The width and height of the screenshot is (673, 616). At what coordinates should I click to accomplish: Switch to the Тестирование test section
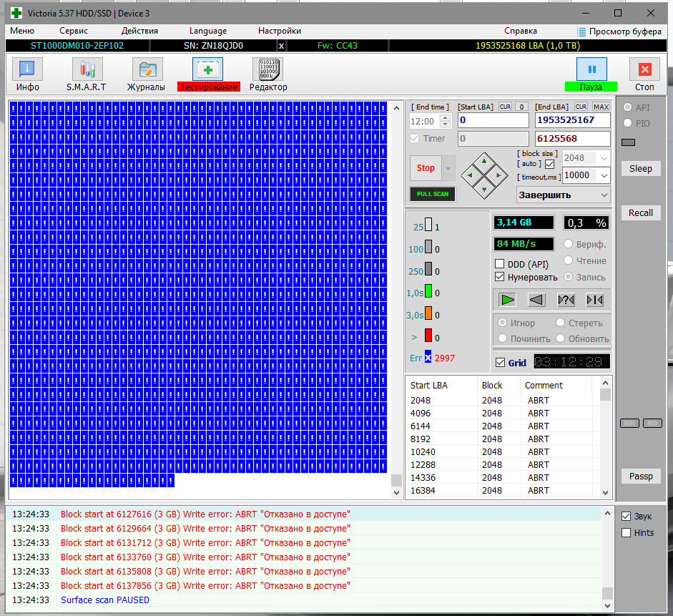207,69
